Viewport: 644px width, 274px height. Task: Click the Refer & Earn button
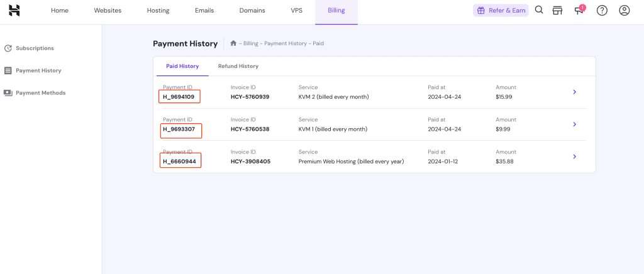coord(501,11)
